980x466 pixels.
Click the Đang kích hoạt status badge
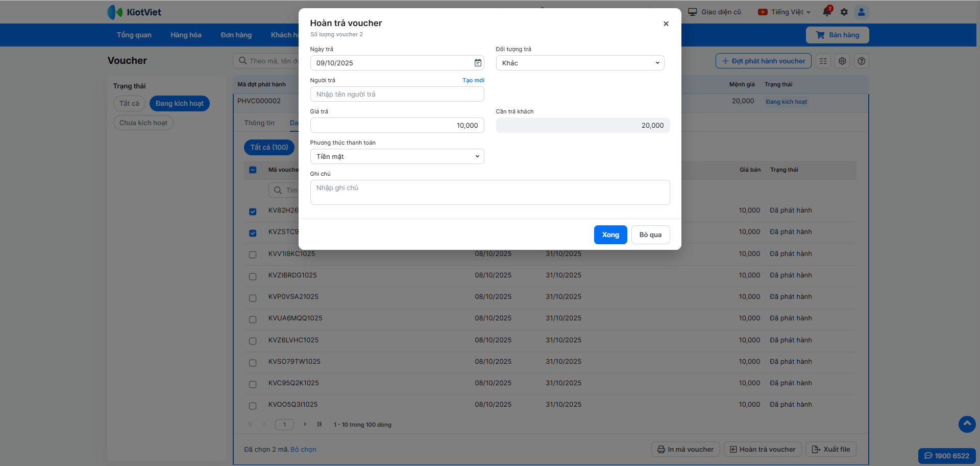point(787,102)
